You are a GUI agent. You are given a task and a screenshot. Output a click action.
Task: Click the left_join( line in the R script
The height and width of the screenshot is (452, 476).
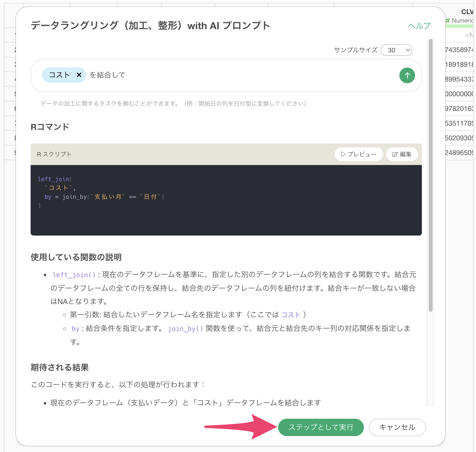(x=55, y=179)
